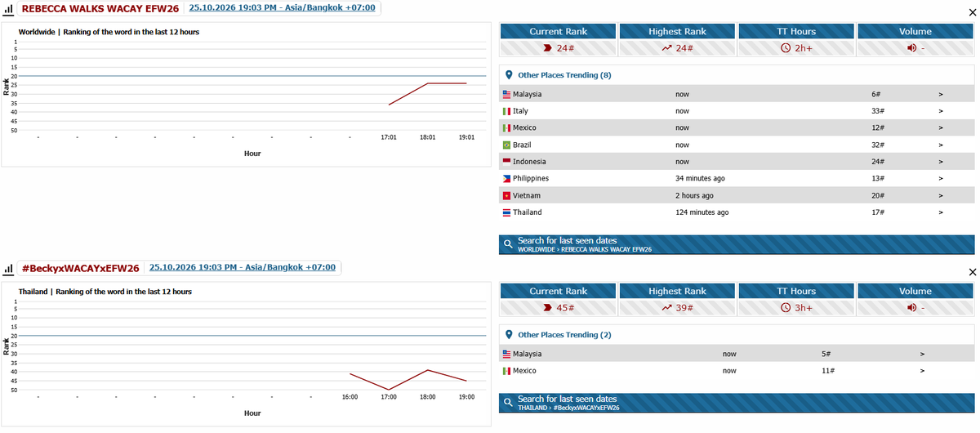Expand the Vietnam 20# row arrow
Viewport: 980px width, 433px height.
click(x=941, y=195)
